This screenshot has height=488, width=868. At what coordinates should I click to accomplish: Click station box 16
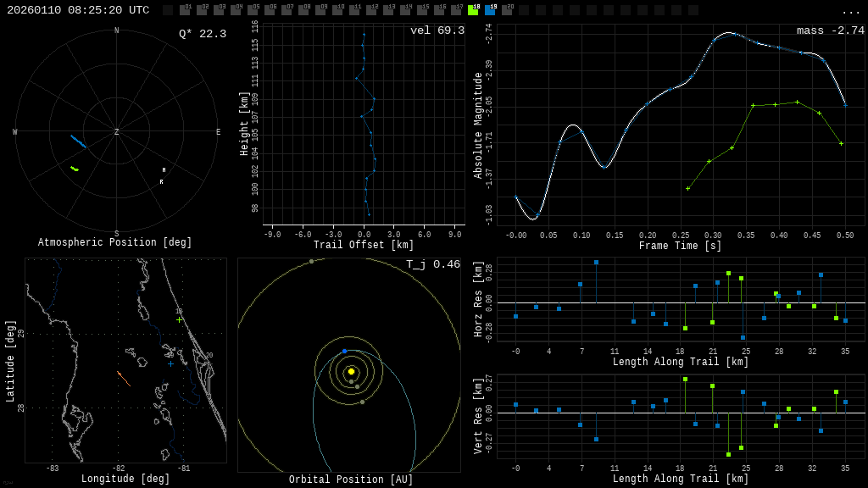(x=440, y=10)
